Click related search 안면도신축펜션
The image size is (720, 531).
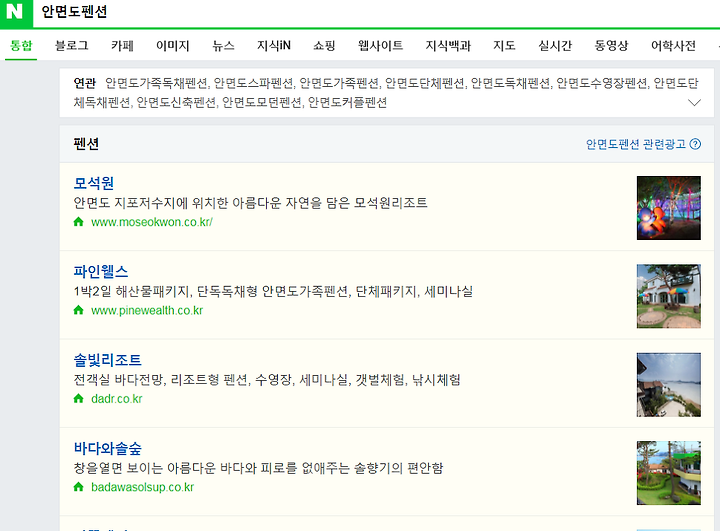tap(176, 102)
